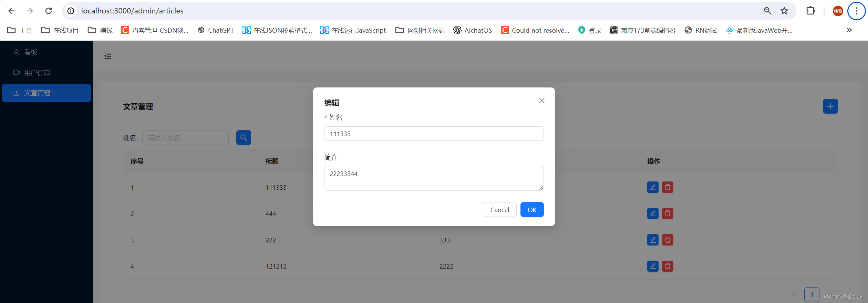
Task: Delete row 1 article 111333
Action: (668, 187)
